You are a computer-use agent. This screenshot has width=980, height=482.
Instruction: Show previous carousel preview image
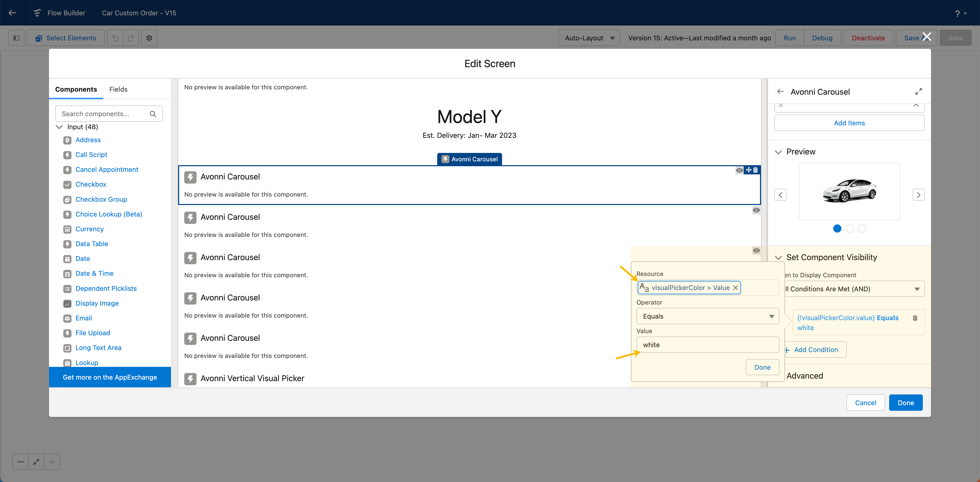pyautogui.click(x=780, y=195)
